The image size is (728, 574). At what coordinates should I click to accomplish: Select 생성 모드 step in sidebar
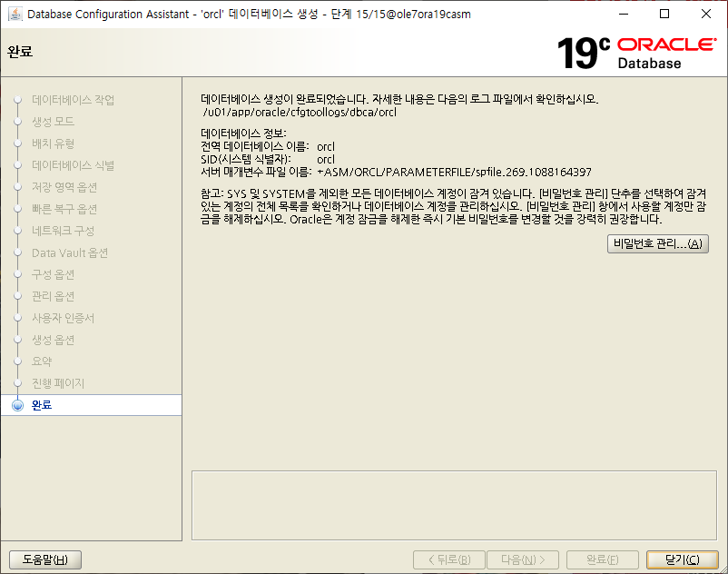[53, 122]
